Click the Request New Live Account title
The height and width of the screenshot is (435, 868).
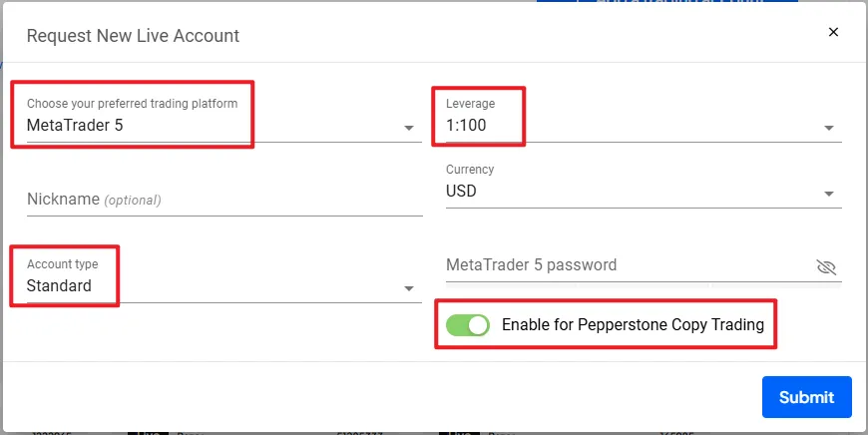pyautogui.click(x=133, y=36)
